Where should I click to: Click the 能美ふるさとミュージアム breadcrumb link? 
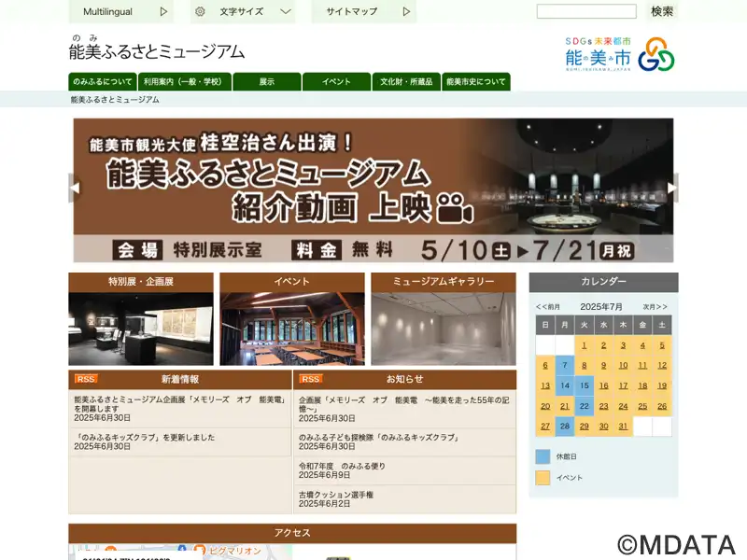(115, 100)
